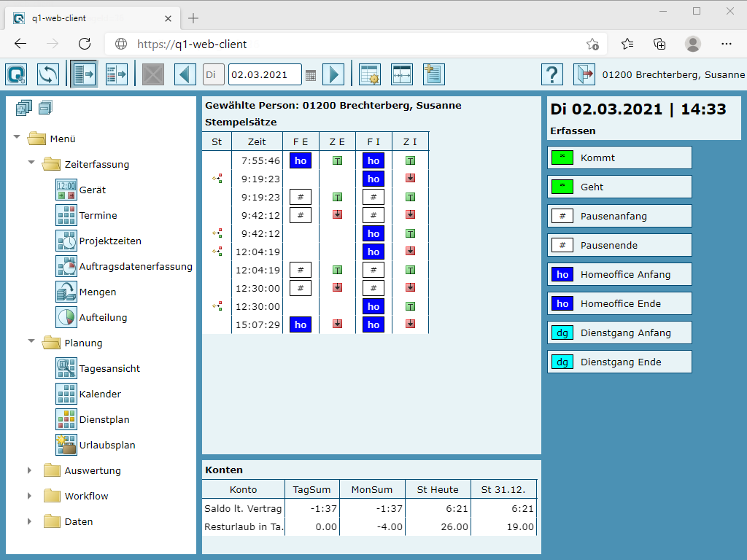Click the date field showing 02.03.2021
The width and height of the screenshot is (747, 560).
264,74
